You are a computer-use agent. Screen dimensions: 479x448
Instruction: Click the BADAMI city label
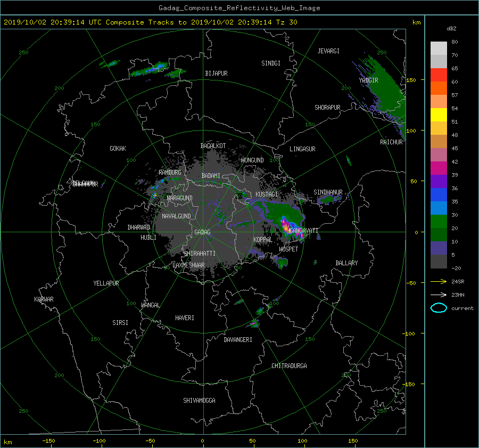[x=211, y=176]
